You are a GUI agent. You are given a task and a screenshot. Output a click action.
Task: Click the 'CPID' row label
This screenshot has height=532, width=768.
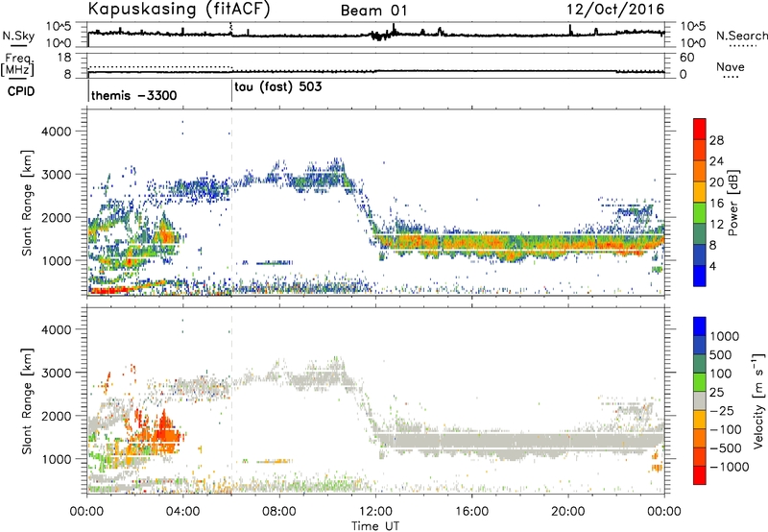click(x=21, y=91)
